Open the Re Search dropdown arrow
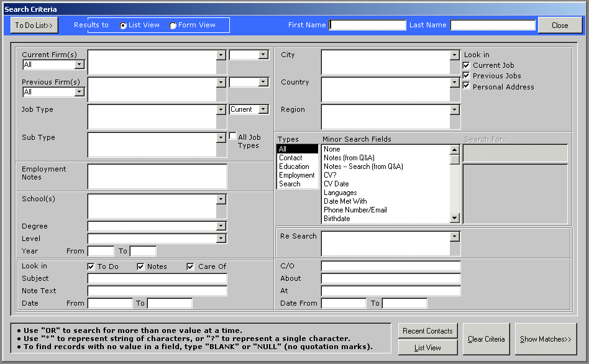 [455, 237]
